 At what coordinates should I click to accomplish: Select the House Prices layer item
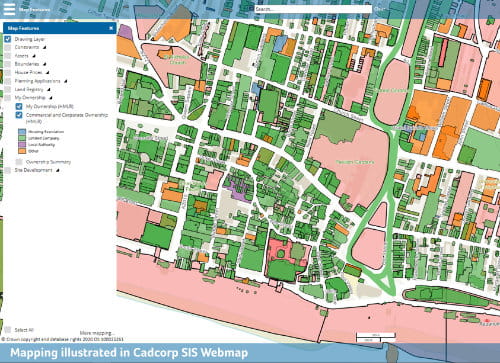(x=28, y=72)
